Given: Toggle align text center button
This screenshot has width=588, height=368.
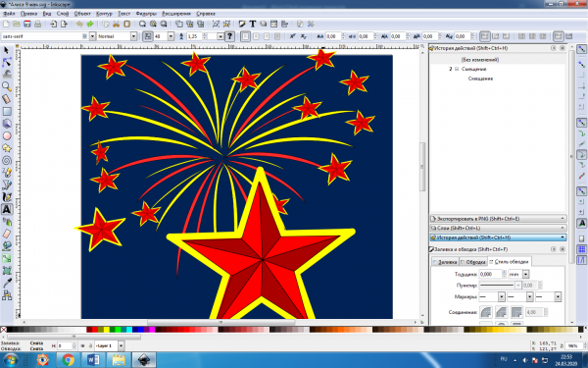Looking at the screenshot, I should 256,36.
